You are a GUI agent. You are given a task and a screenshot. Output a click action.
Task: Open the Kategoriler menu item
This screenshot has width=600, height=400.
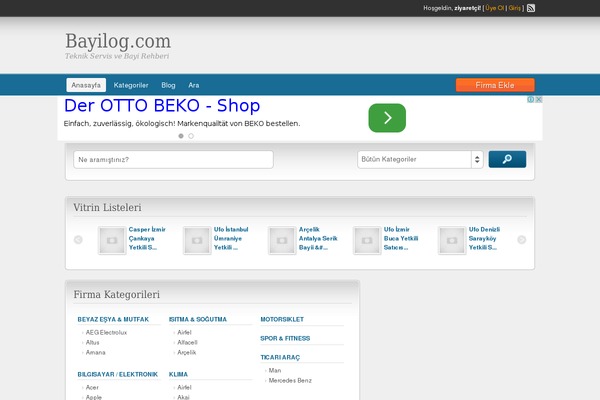(x=131, y=85)
